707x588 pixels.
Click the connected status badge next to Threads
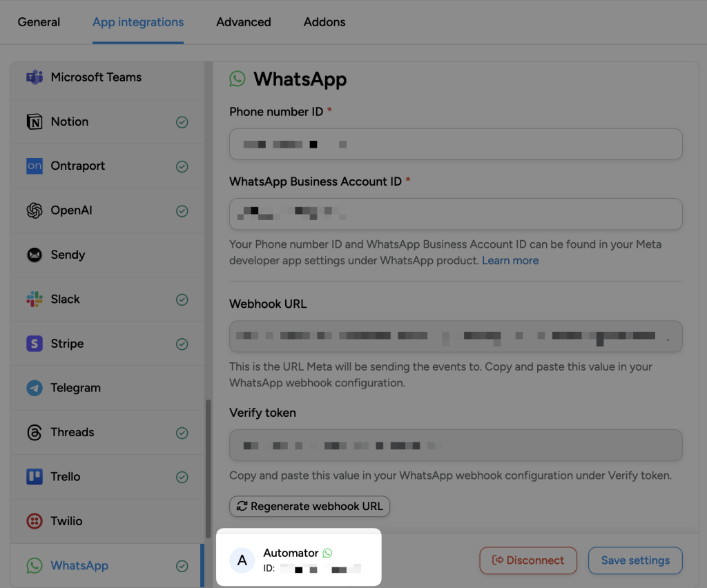click(182, 432)
